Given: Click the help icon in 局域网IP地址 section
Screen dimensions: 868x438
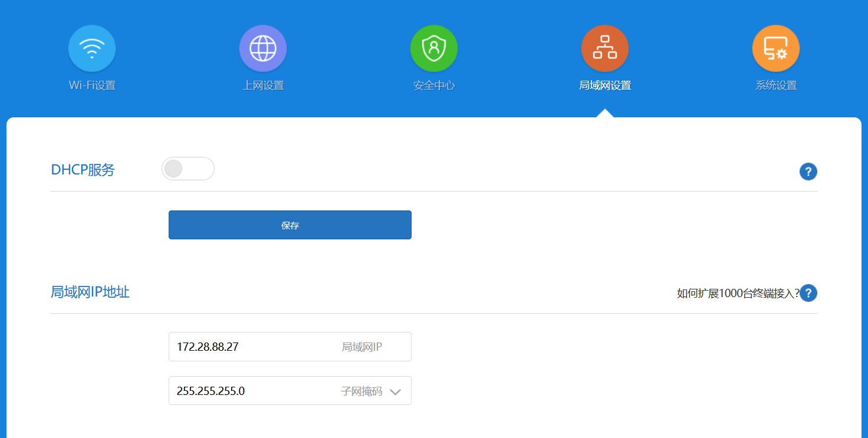Looking at the screenshot, I should 808,293.
